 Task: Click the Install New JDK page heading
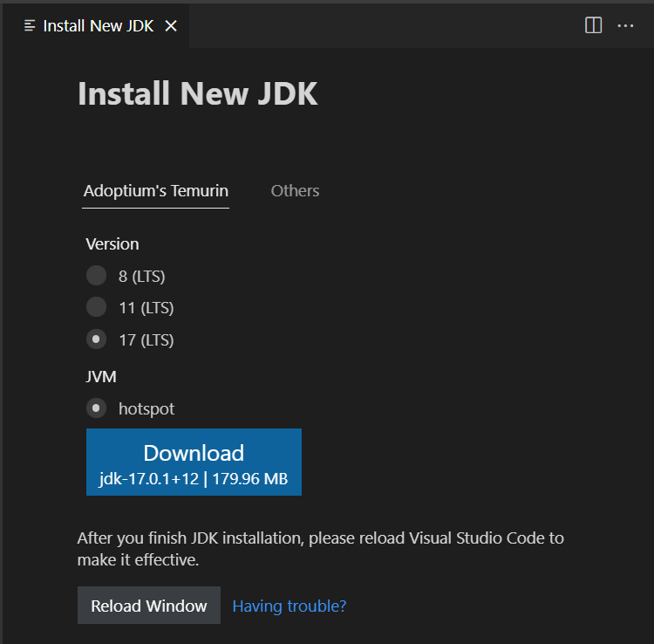click(198, 94)
